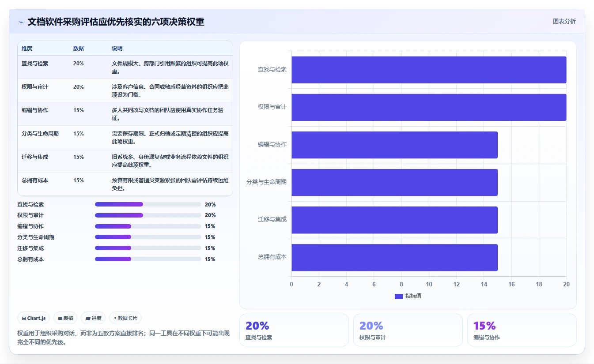Select the 数据卡片 tag chip
The width and height of the screenshot is (594, 364).
point(125,318)
